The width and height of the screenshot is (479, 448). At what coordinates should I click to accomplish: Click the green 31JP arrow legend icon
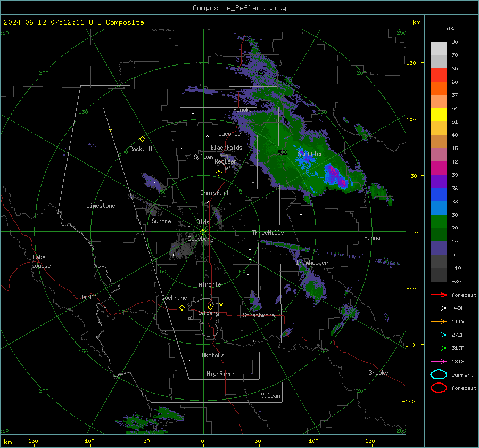439,348
